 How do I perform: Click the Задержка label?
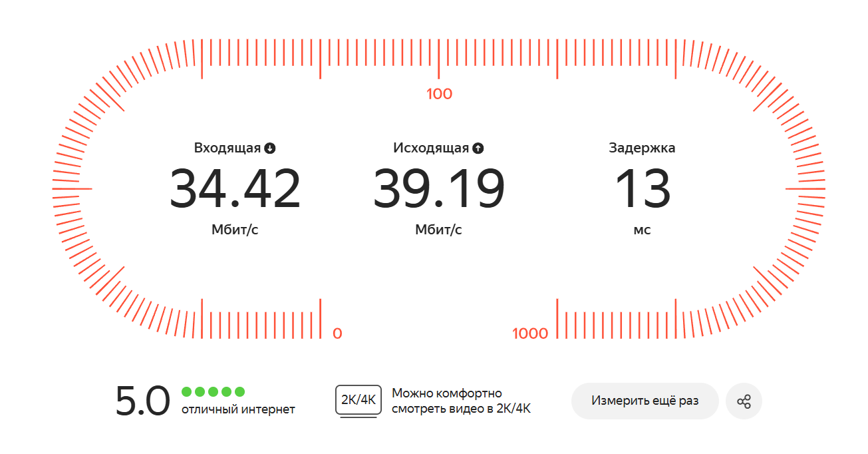click(x=642, y=148)
